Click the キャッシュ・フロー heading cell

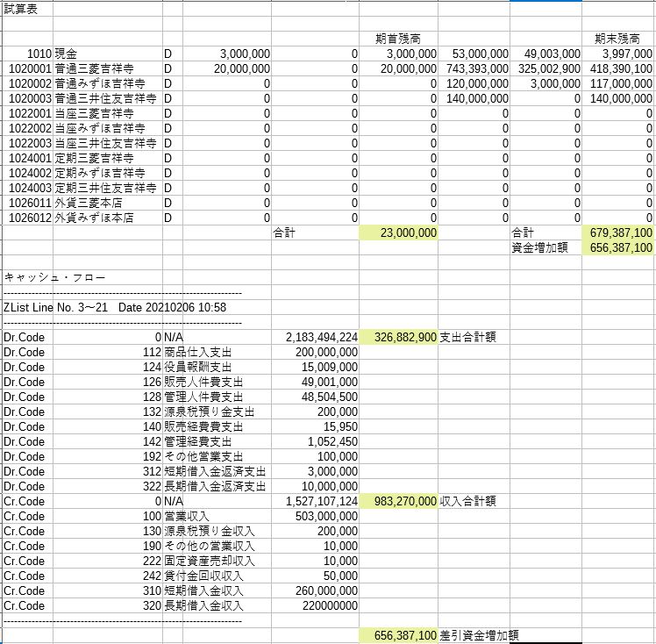pyautogui.click(x=54, y=278)
